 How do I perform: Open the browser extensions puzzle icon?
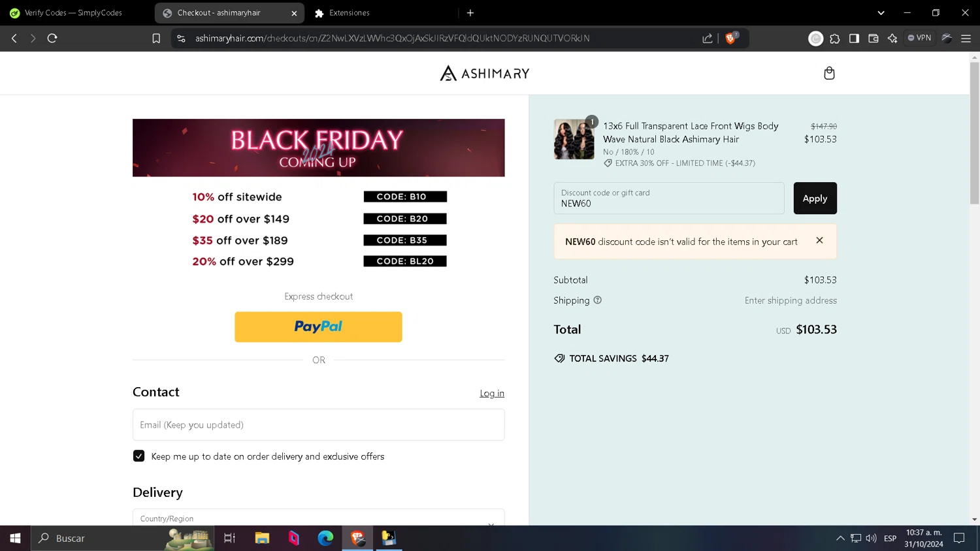pyautogui.click(x=835, y=39)
